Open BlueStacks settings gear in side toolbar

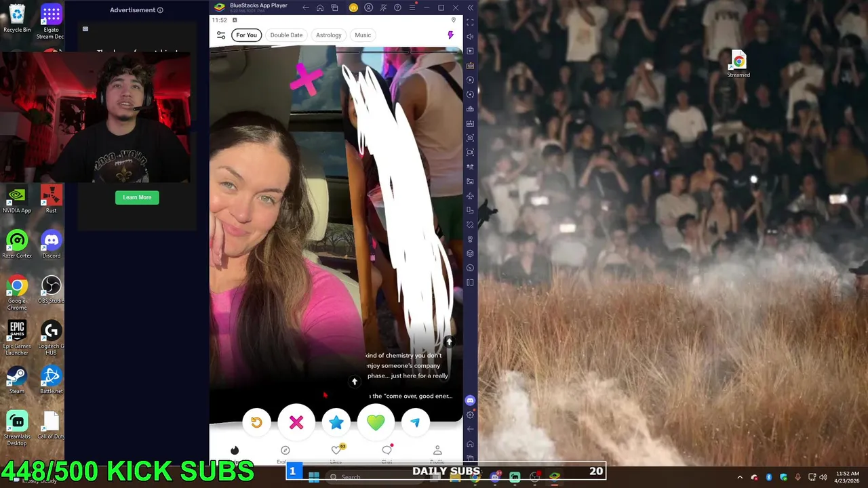470,415
